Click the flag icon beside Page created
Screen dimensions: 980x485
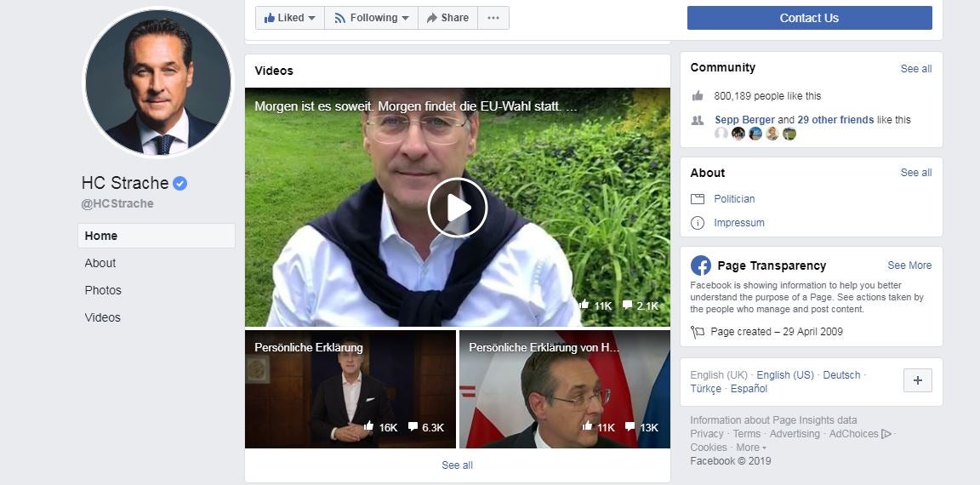[698, 332]
